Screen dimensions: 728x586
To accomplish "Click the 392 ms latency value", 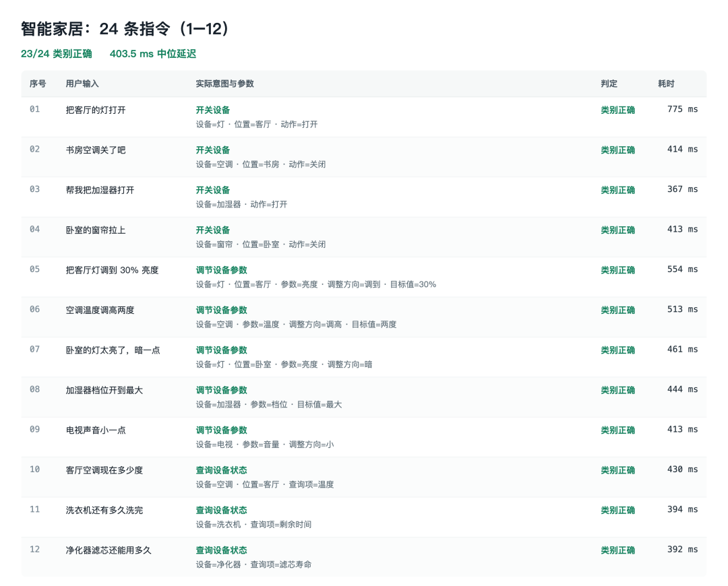I will click(682, 549).
